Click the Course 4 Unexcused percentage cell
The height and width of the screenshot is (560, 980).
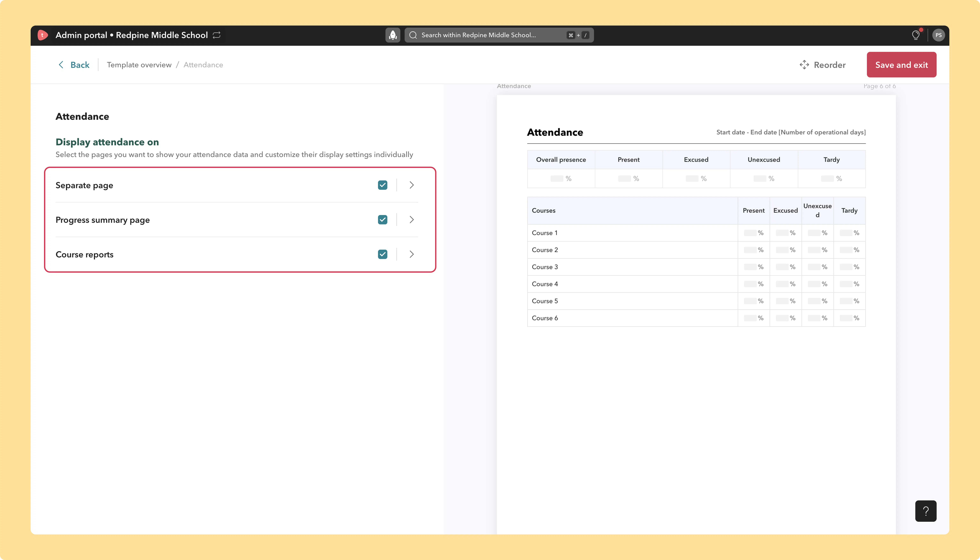[817, 284]
